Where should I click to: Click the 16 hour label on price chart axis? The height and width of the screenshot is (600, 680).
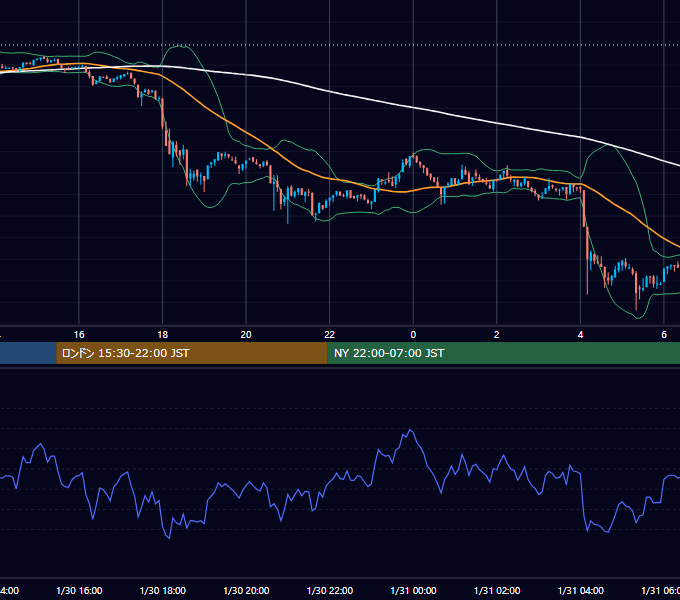coord(79,335)
